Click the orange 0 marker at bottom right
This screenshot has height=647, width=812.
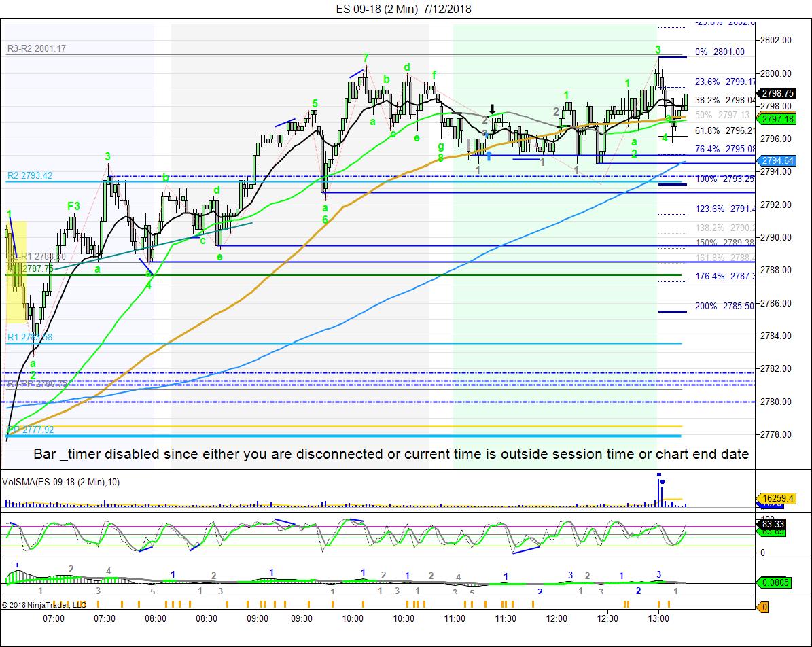point(763,607)
